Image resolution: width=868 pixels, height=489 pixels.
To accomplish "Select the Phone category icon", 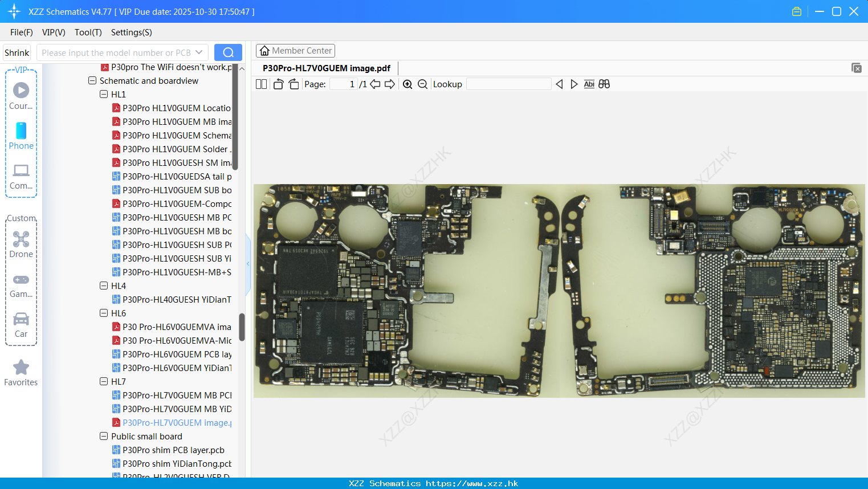I will pos(21,136).
